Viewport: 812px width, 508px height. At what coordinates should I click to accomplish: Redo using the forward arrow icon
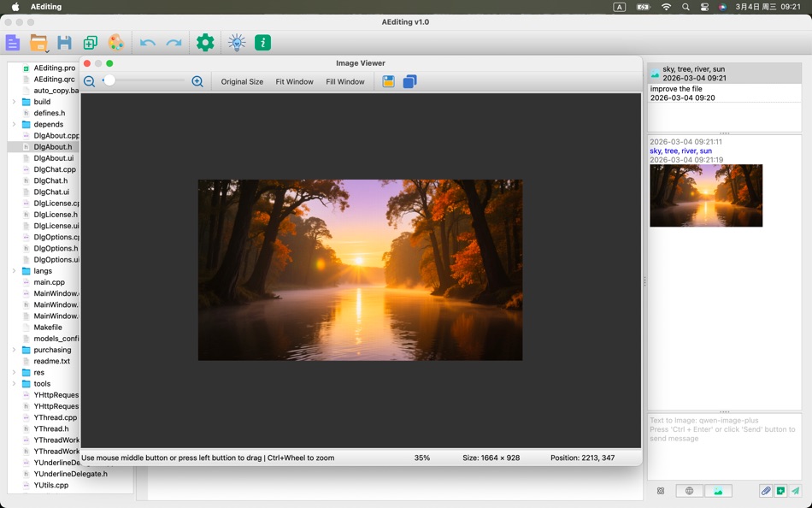coord(174,42)
